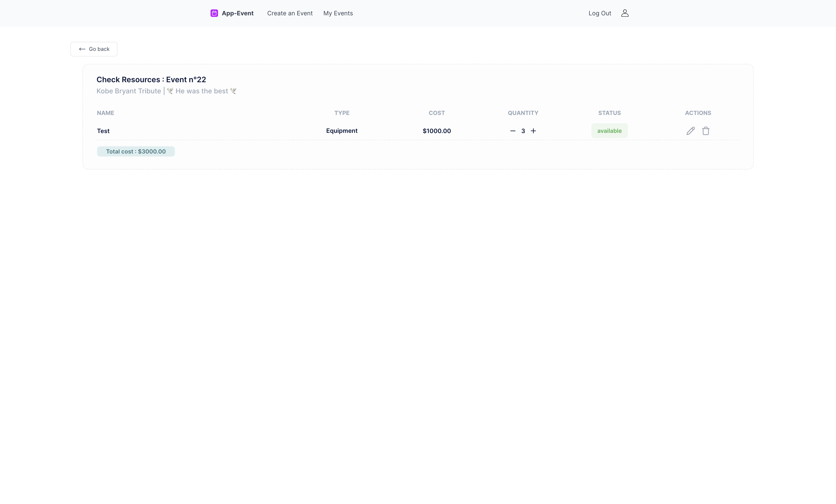Open the user profile icon
This screenshot has width=836, height=504.
625,13
